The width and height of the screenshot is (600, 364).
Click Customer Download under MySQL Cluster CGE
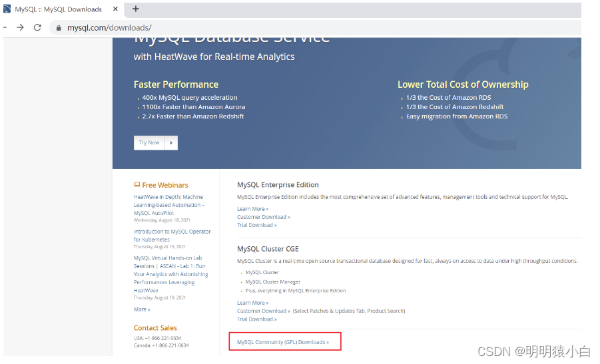(x=264, y=311)
